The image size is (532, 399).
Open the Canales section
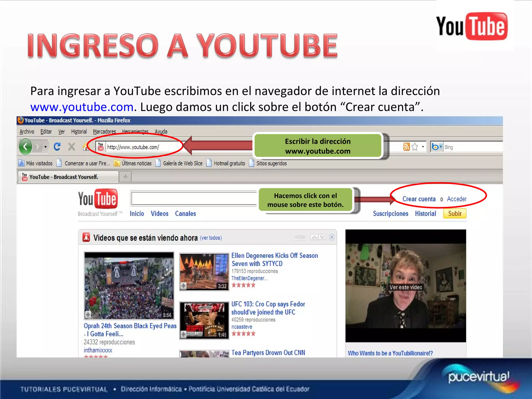tap(185, 214)
